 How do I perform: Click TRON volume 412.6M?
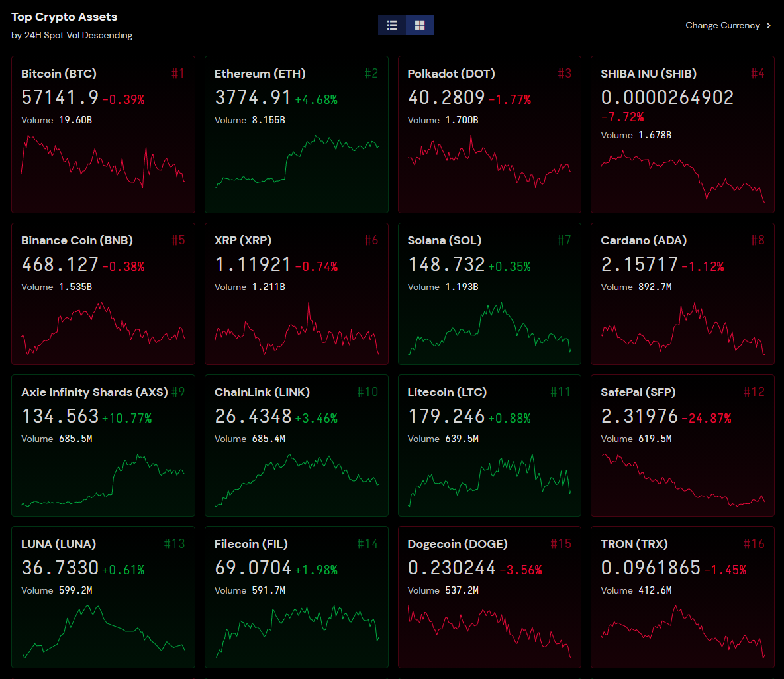pos(655,590)
